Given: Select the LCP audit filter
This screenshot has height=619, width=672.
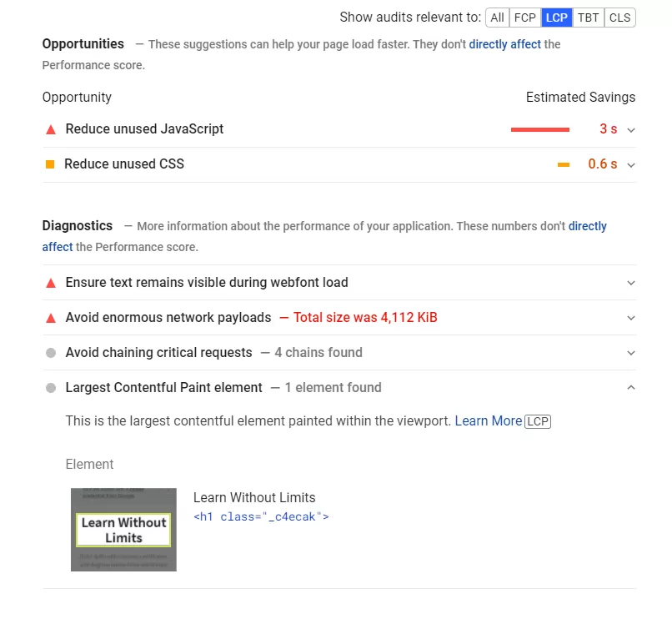Looking at the screenshot, I should click(x=557, y=18).
